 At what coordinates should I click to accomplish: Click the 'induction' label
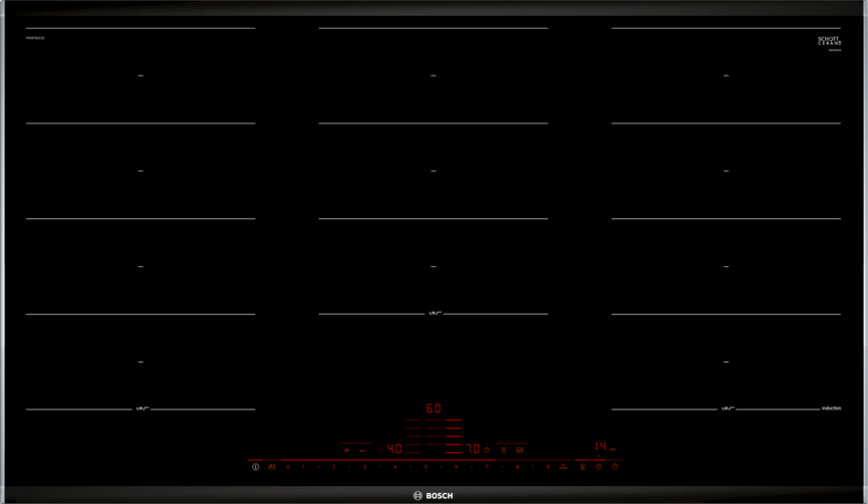point(831,408)
